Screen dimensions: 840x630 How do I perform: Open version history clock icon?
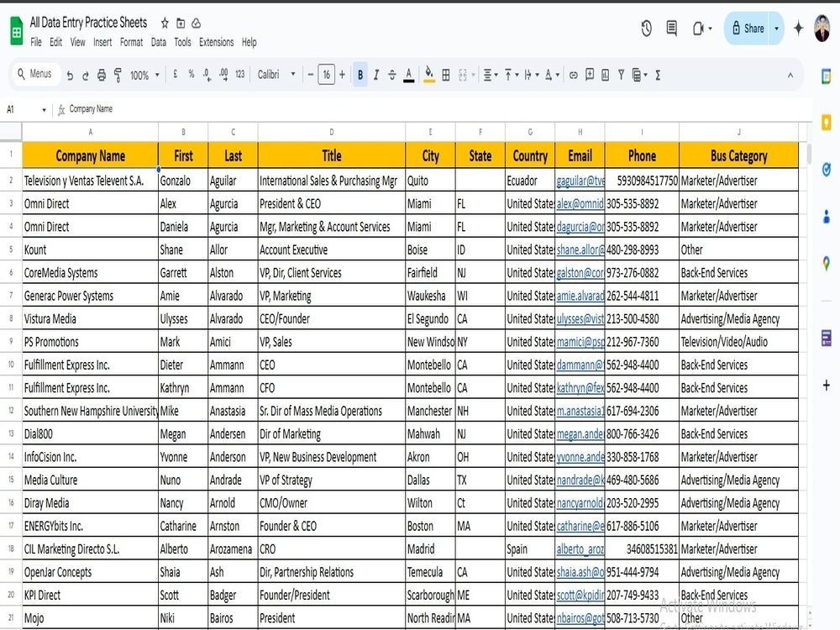click(x=646, y=28)
